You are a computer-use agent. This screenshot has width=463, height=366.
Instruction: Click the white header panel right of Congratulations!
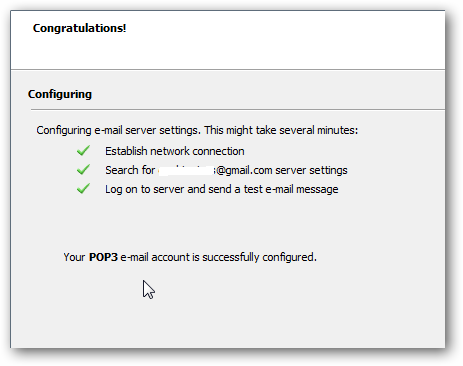point(286,40)
